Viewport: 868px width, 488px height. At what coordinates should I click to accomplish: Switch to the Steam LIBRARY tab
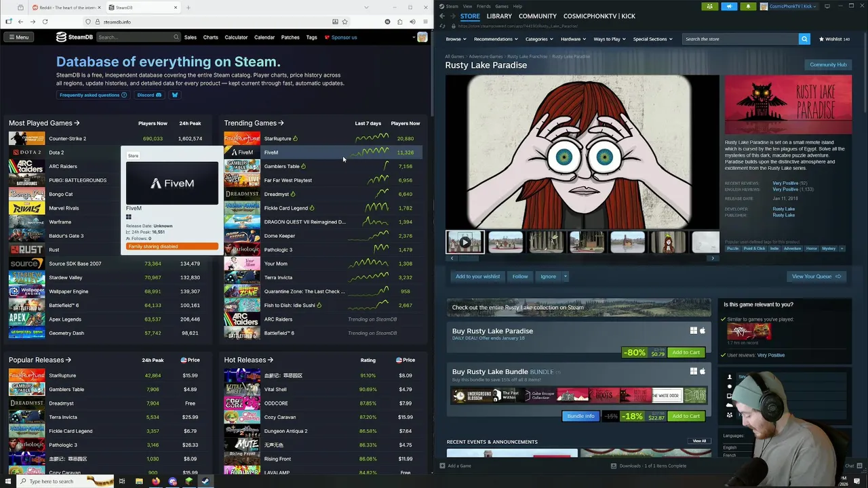pyautogui.click(x=499, y=16)
